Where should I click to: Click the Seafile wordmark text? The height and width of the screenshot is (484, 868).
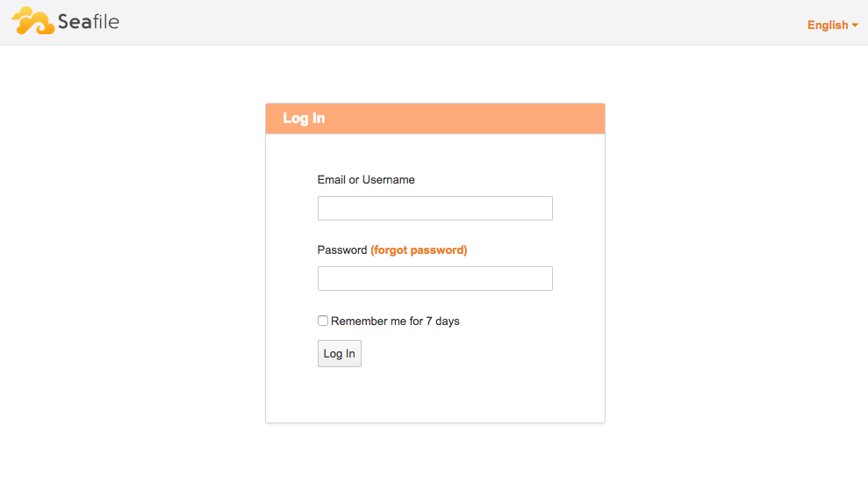[88, 22]
